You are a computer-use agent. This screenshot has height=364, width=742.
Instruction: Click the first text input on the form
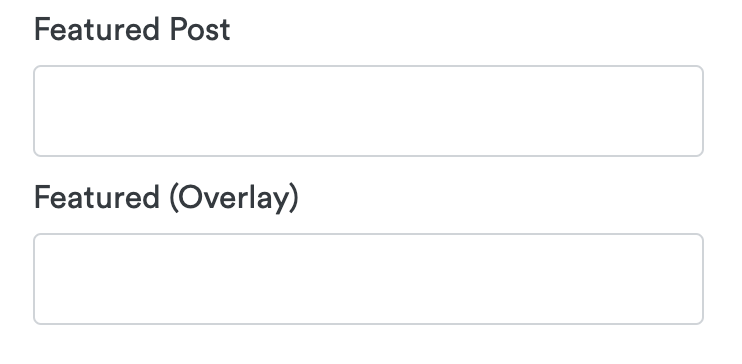coord(368,111)
